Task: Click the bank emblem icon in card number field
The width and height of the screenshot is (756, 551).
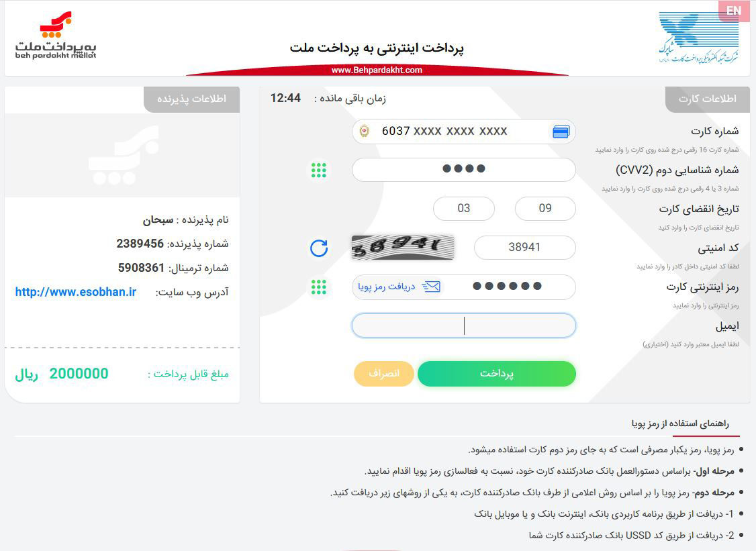Action: (x=365, y=131)
